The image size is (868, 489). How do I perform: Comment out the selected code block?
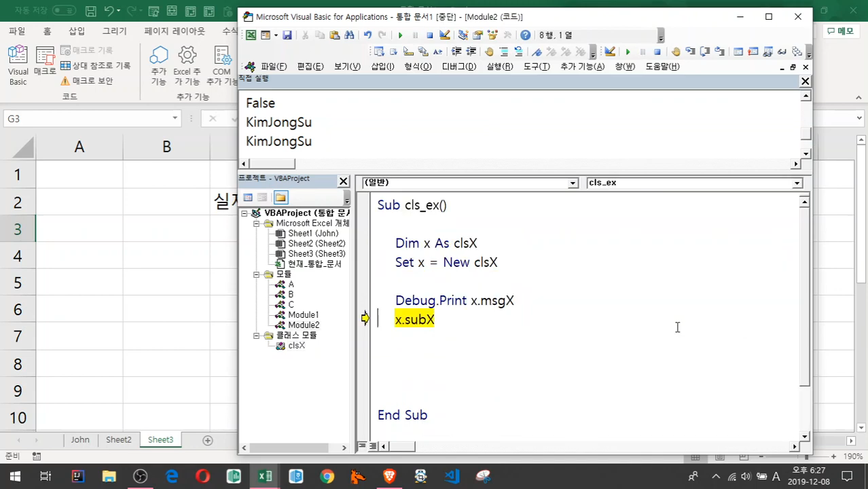click(x=504, y=52)
